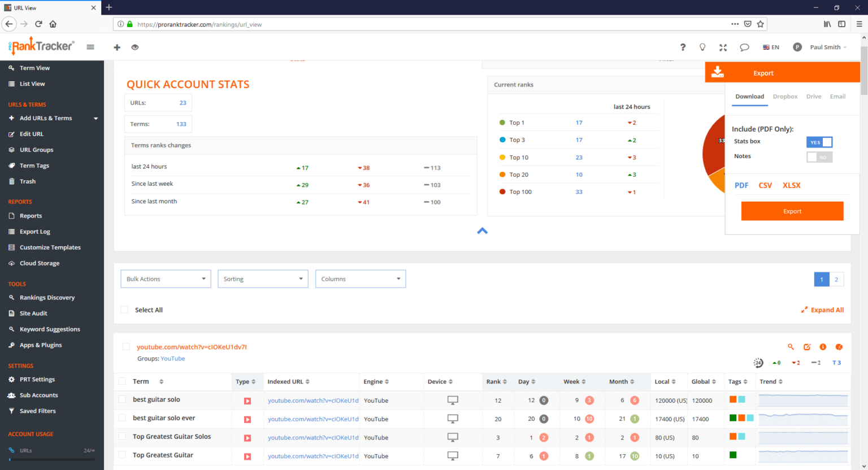Click the edit pencil icon for the URL
The width and height of the screenshot is (868, 470).
pos(807,347)
